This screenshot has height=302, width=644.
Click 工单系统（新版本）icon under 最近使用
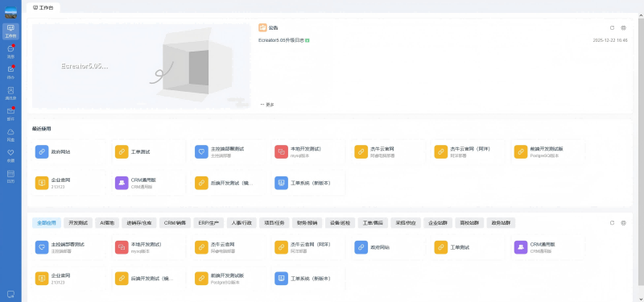pyautogui.click(x=281, y=183)
